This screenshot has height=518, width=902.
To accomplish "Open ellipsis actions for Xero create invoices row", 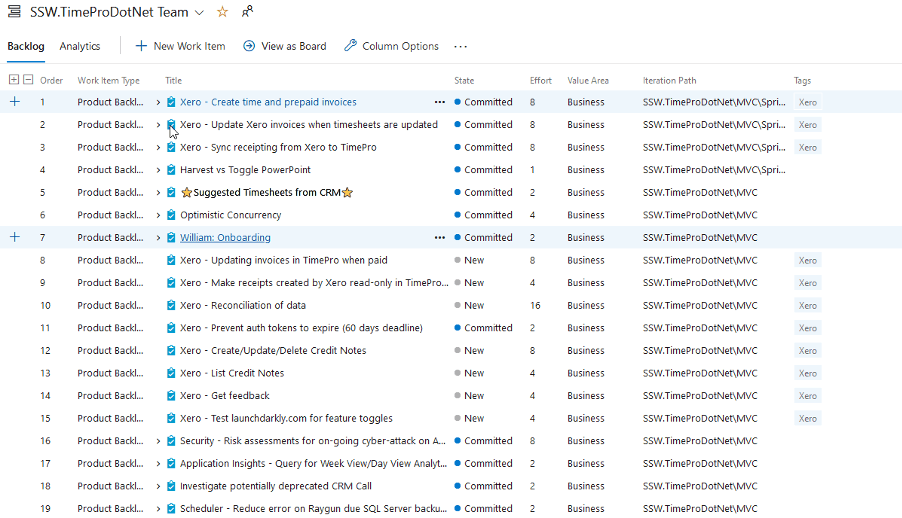I will 439,102.
